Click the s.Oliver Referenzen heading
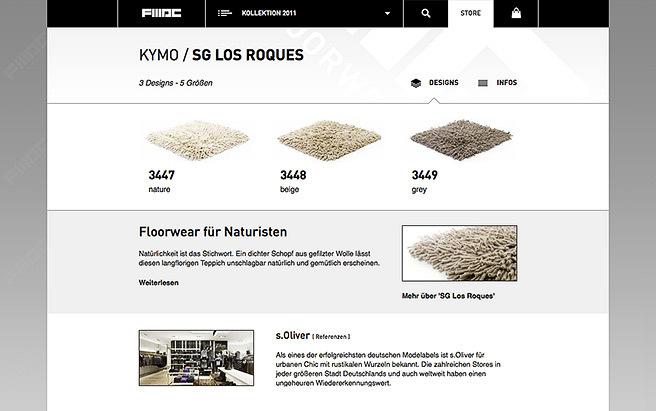 click(x=313, y=336)
